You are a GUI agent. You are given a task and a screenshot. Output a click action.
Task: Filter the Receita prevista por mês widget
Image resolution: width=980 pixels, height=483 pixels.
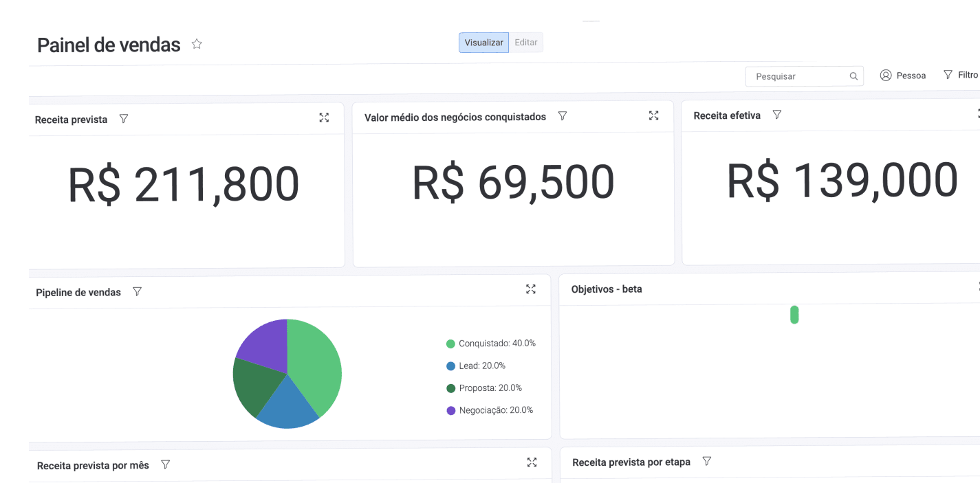(166, 464)
